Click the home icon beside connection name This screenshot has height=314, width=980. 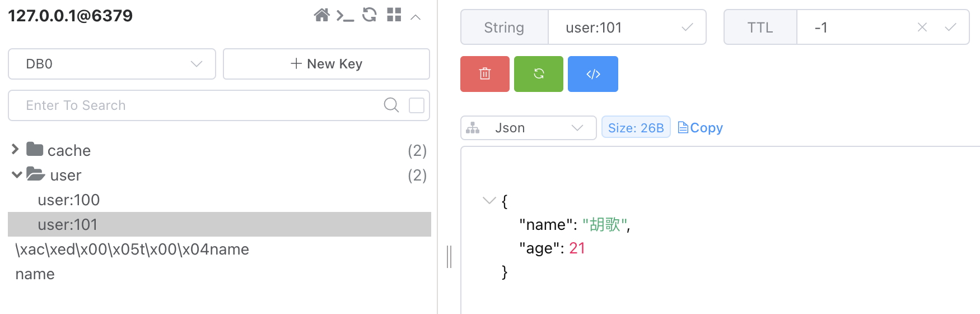click(321, 15)
